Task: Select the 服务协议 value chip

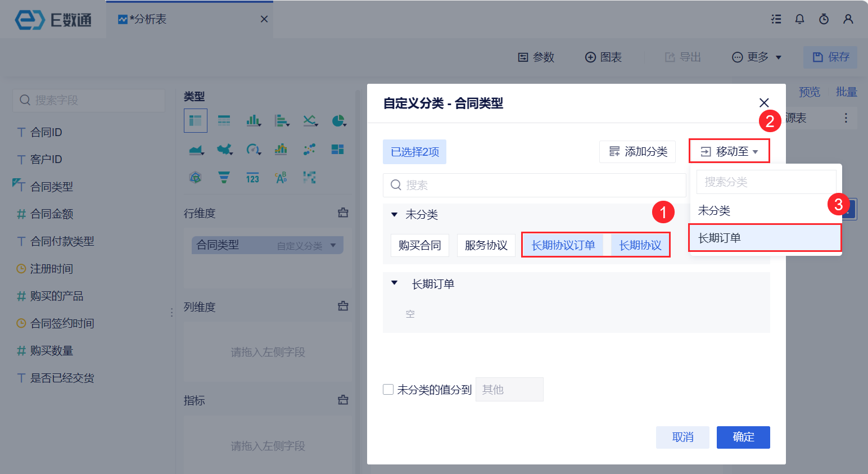Action: [x=486, y=245]
